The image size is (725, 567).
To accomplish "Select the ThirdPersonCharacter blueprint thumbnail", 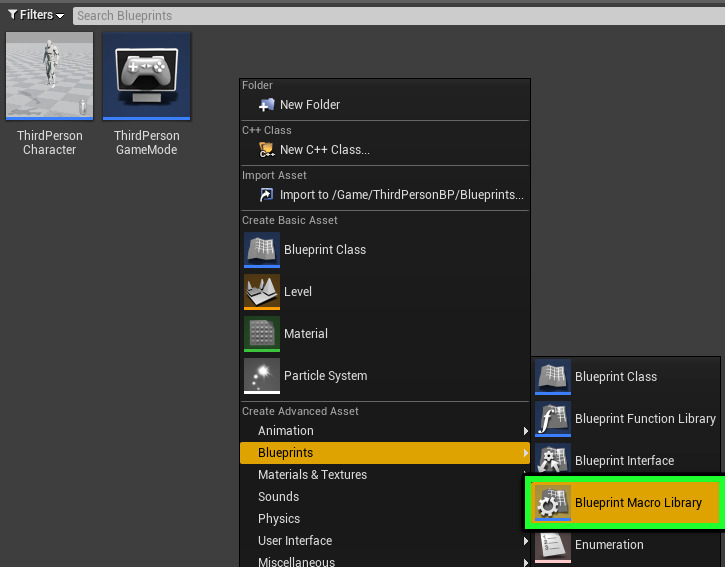I will (x=49, y=76).
